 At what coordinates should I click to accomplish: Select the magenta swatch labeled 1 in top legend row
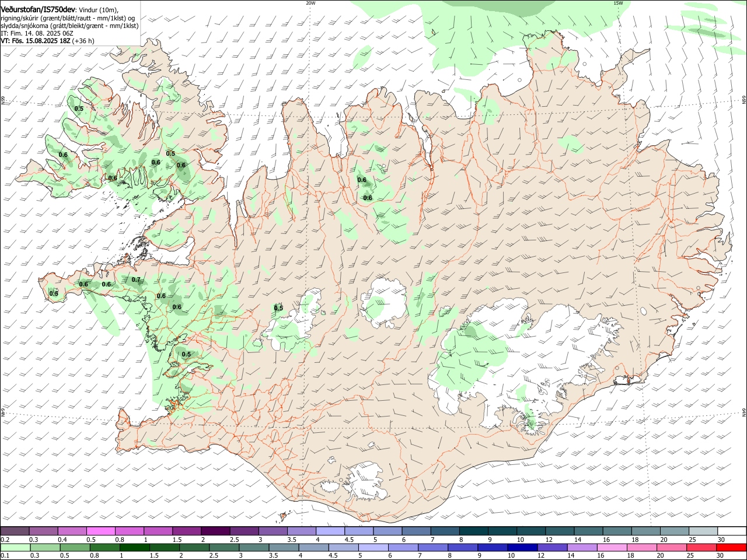pos(158,531)
